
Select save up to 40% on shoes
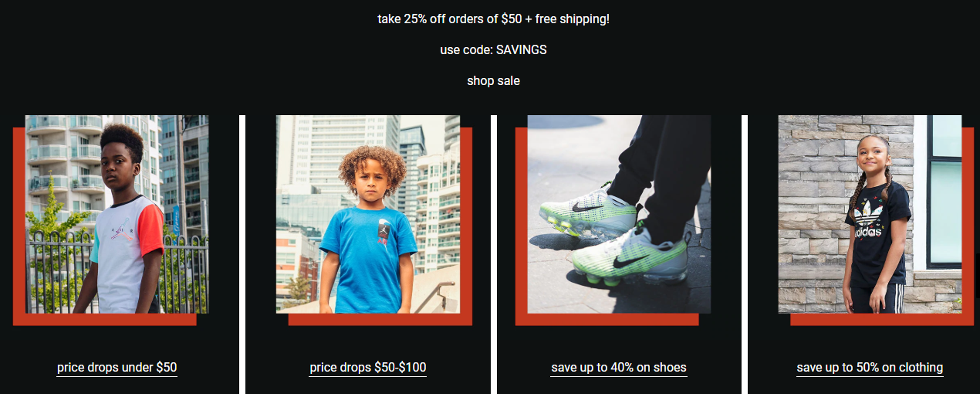click(619, 368)
